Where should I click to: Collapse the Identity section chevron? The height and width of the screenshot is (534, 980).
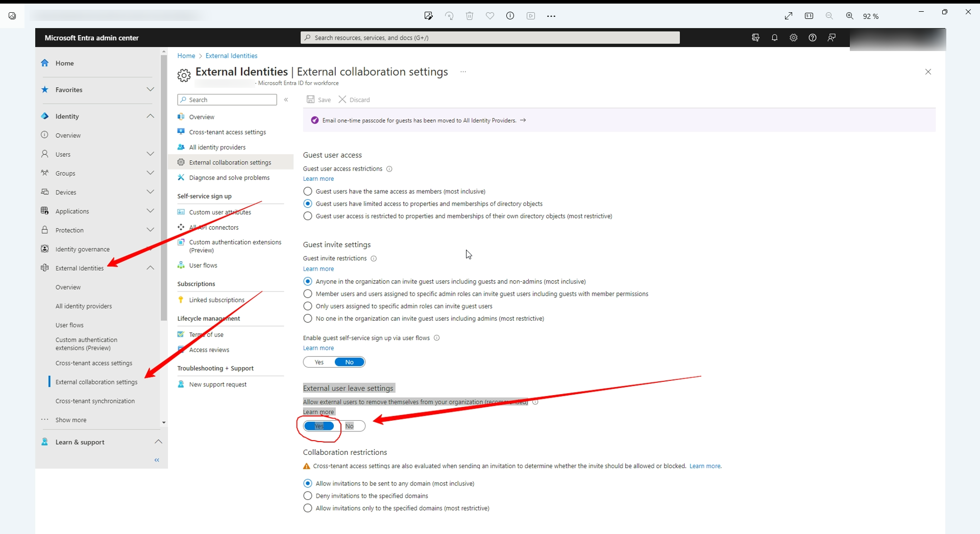click(150, 116)
